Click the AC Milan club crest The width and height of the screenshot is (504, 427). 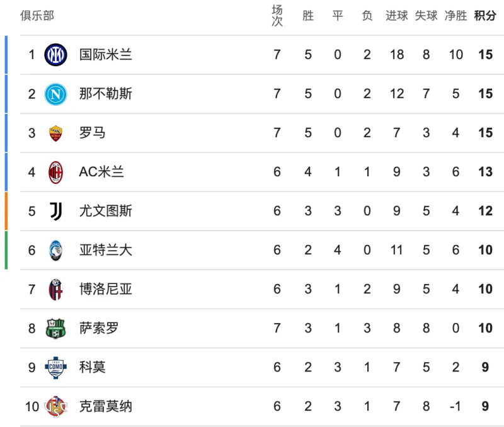pyautogui.click(x=55, y=172)
